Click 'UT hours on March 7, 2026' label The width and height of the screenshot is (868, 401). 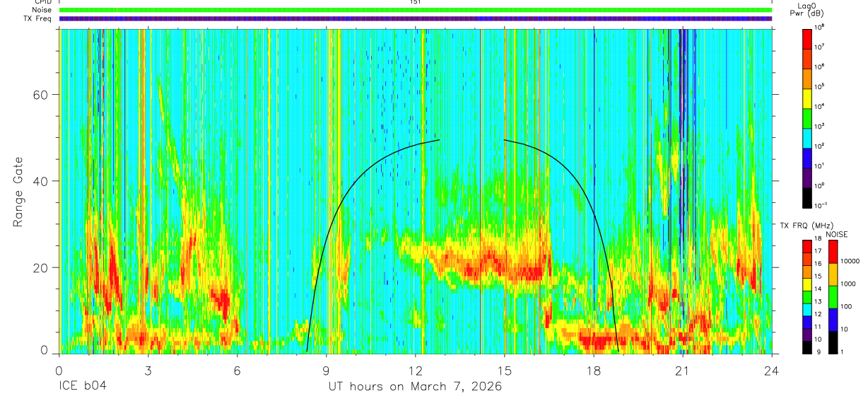coord(415,387)
